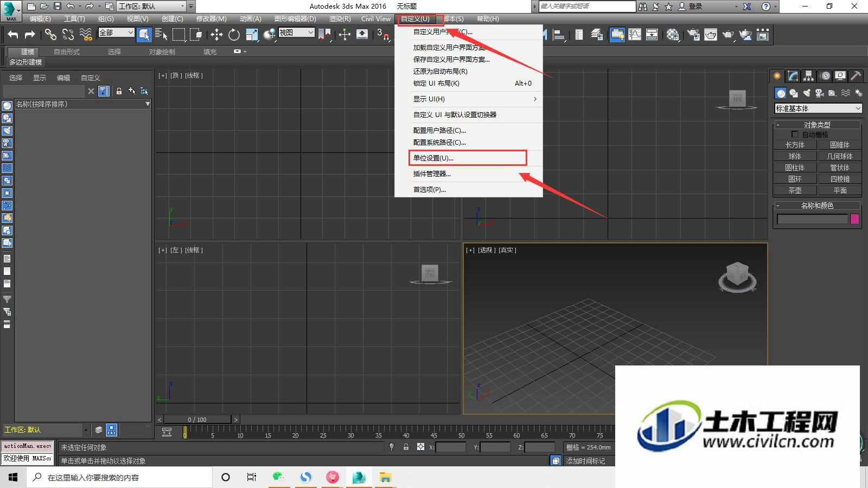
Task: Toggle the Window/Crossing selection mode button
Action: click(x=196, y=35)
